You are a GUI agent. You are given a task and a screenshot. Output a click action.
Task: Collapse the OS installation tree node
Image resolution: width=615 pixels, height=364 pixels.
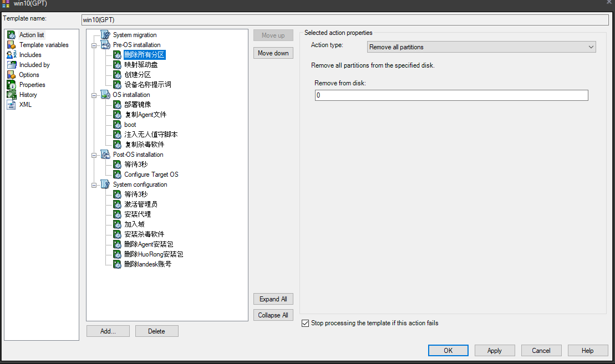click(x=94, y=95)
